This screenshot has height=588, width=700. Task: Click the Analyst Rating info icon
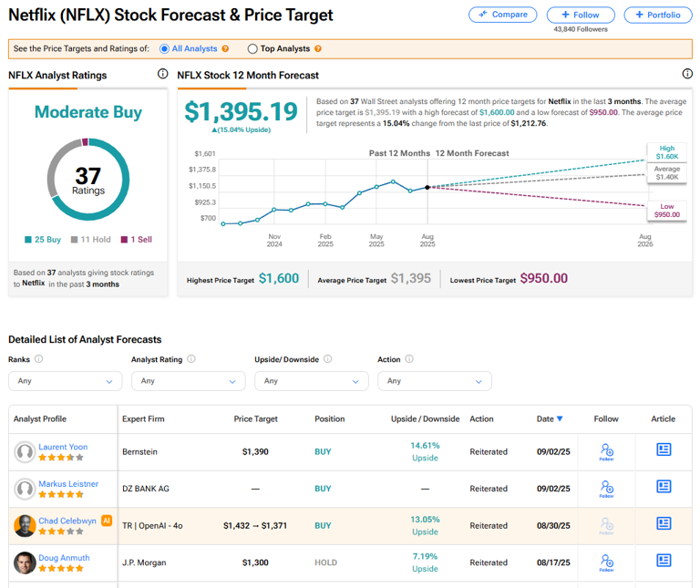[x=191, y=359]
